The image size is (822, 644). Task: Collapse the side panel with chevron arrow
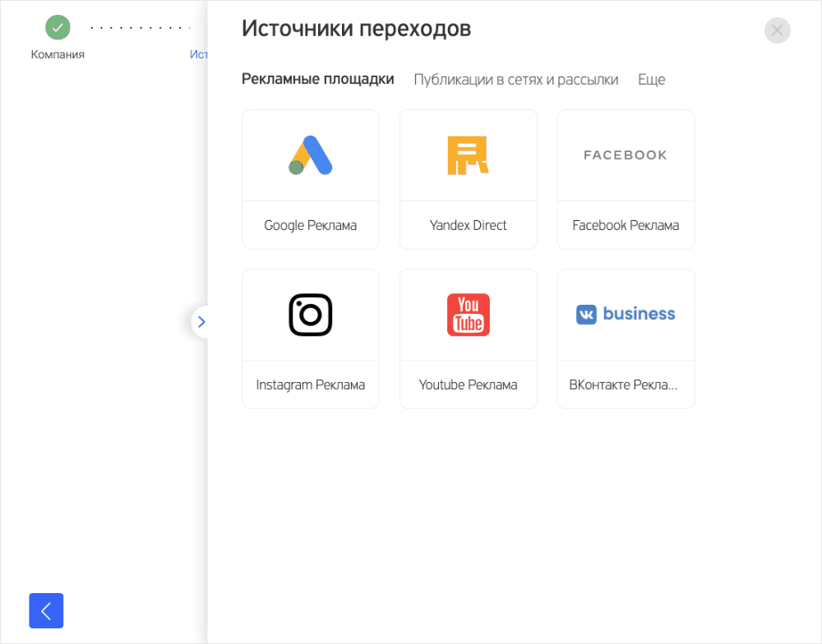tap(201, 322)
